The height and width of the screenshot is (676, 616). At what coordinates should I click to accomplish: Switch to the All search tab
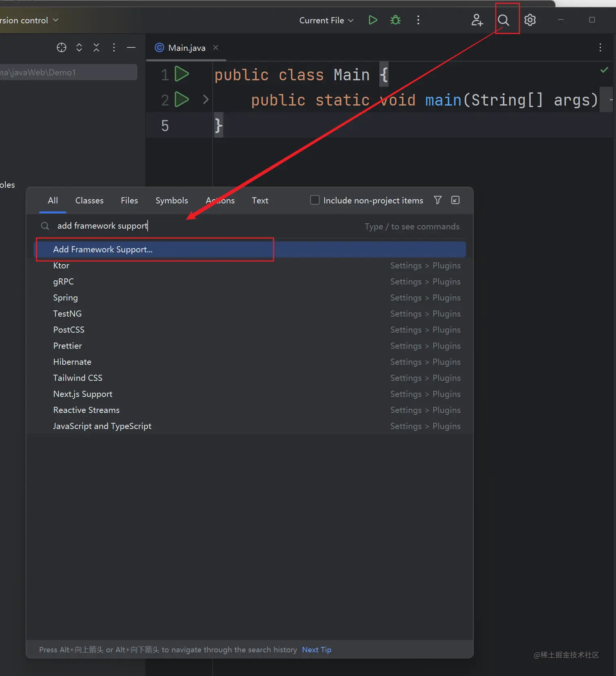(x=53, y=200)
